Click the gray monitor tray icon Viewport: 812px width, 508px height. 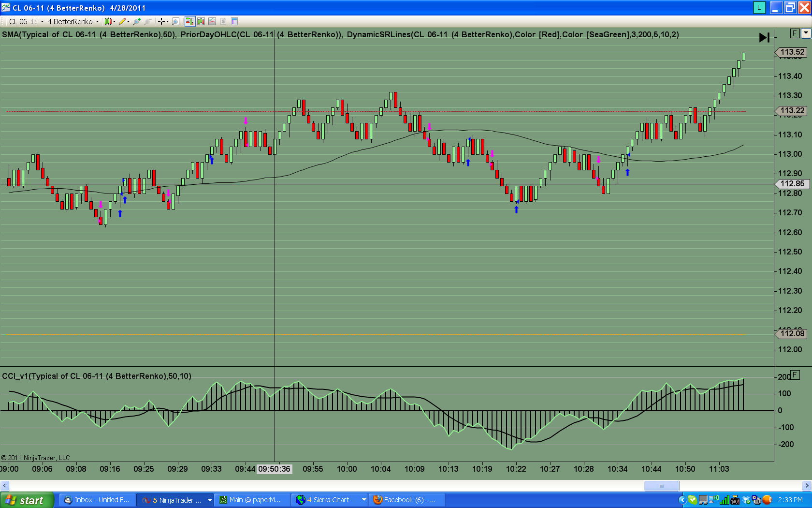(x=703, y=500)
